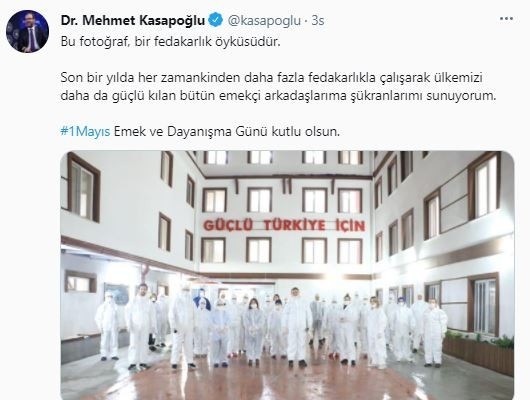
Task: Click the large brown-framed window at photo's left
Action: pos(83,187)
